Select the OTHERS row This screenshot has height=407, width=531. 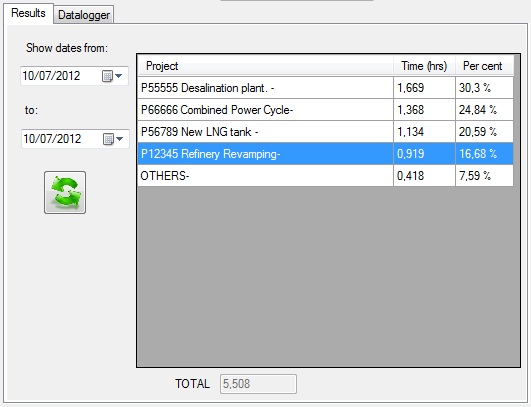click(x=325, y=176)
